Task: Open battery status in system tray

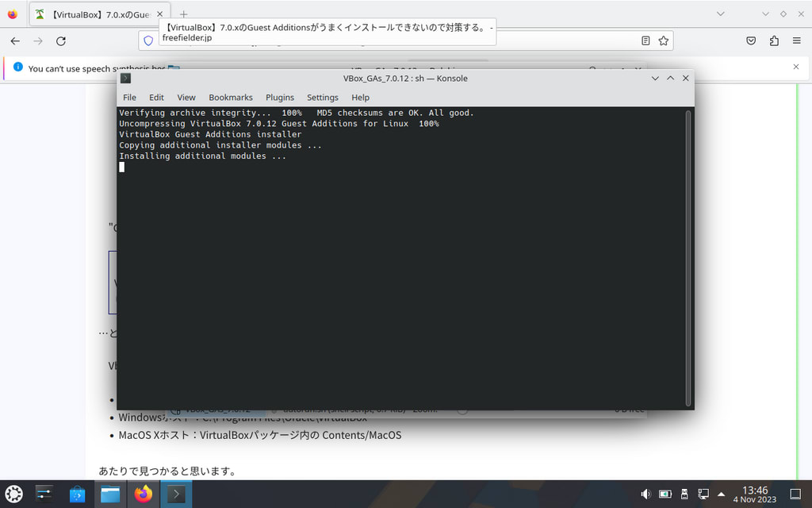Action: coord(665,494)
